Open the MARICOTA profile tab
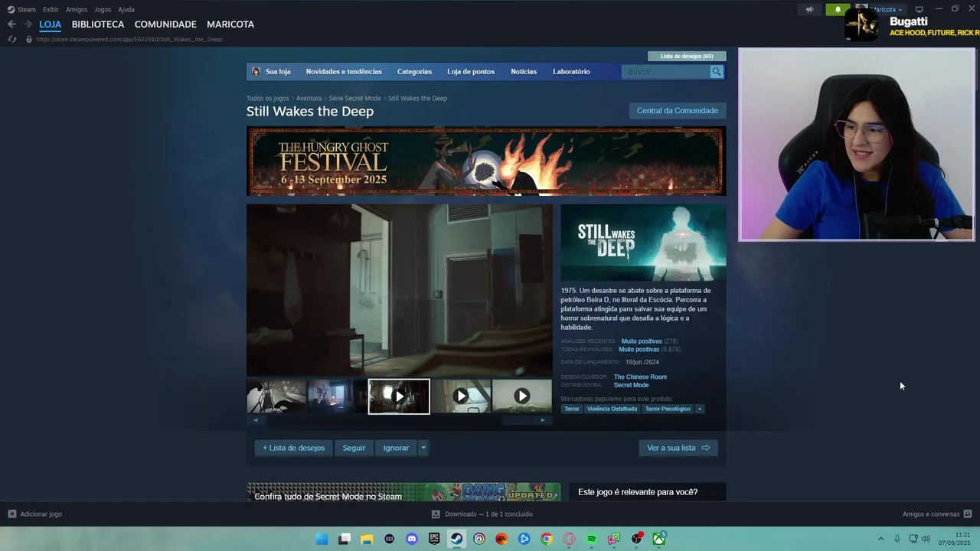 230,24
